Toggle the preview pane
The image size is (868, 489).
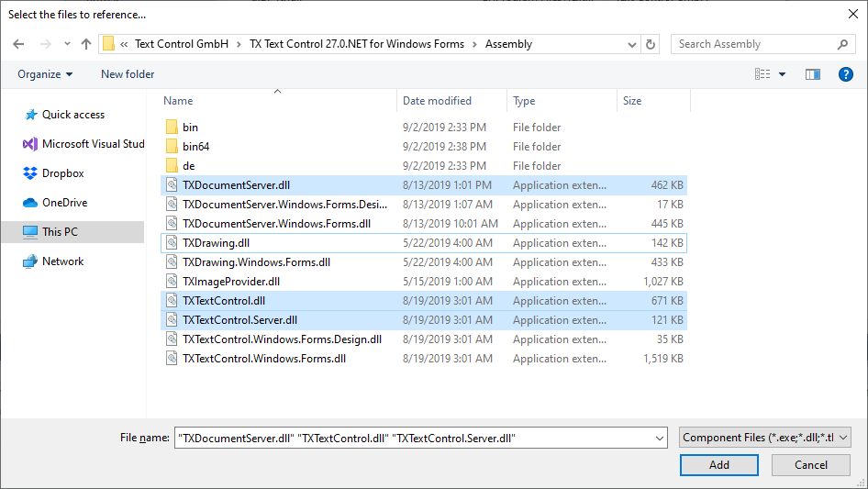(813, 74)
